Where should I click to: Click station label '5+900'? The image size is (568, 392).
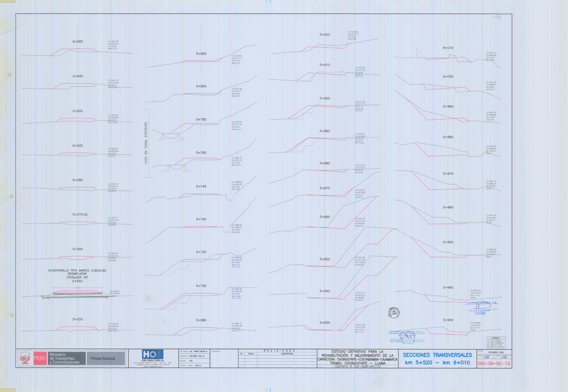(325, 98)
